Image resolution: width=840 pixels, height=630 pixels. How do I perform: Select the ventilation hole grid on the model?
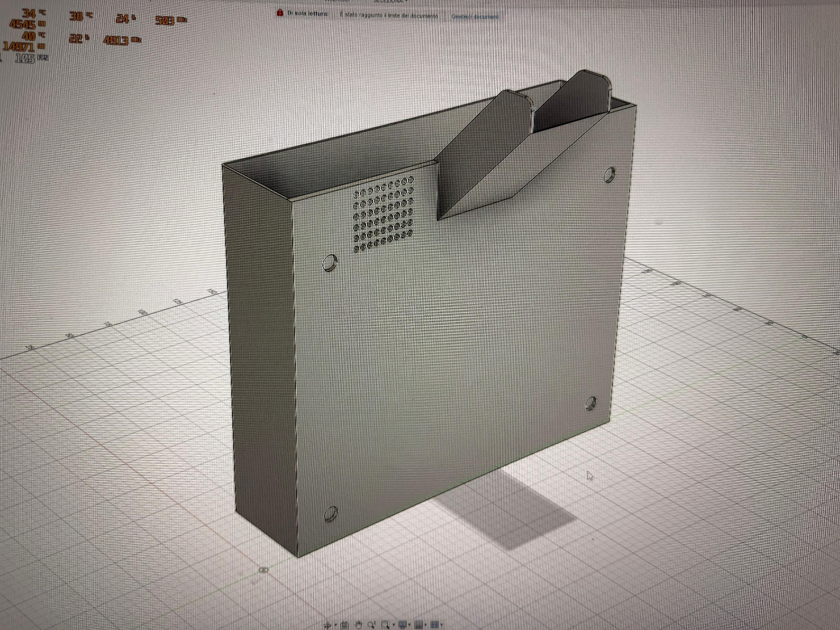pos(383,215)
